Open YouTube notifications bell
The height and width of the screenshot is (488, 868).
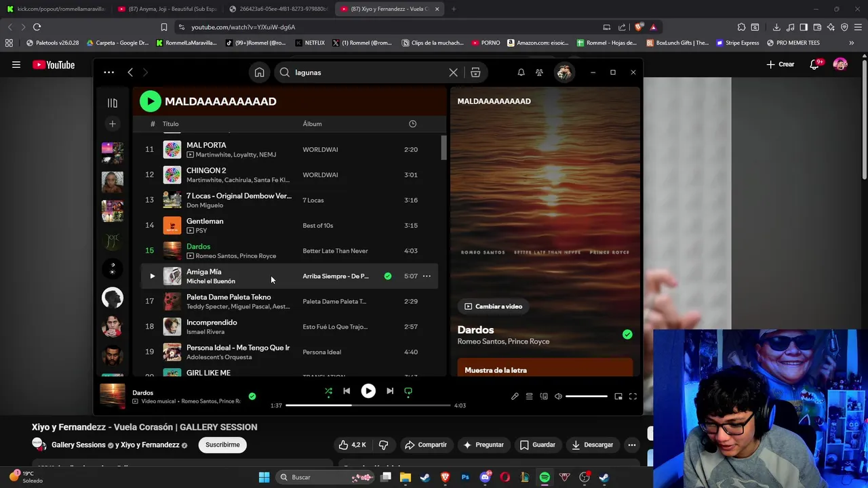pos(815,64)
